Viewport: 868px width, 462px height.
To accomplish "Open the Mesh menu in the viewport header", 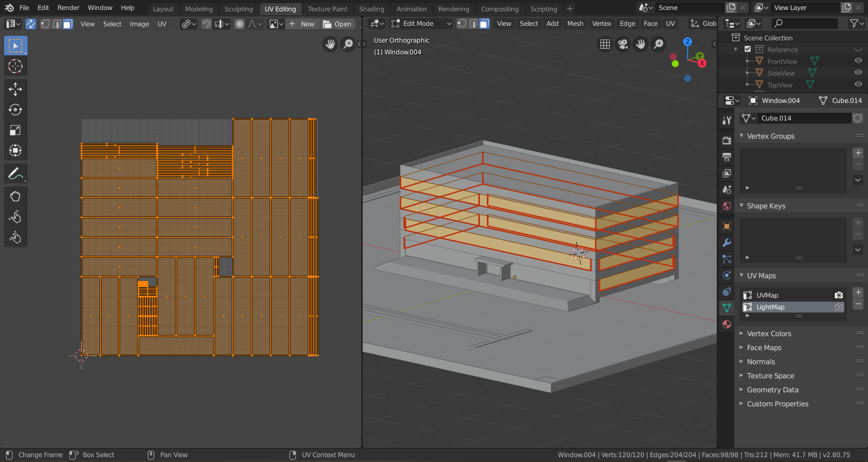I will (575, 24).
